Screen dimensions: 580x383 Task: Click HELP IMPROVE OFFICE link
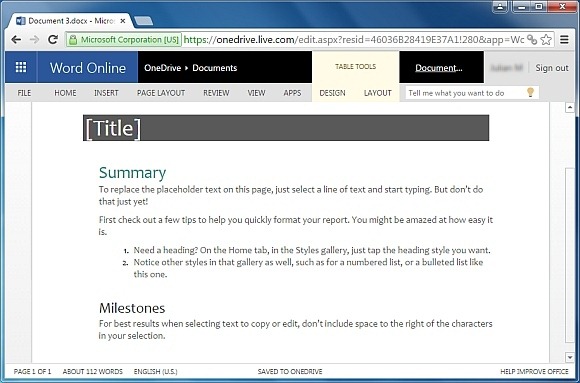[x=534, y=372]
